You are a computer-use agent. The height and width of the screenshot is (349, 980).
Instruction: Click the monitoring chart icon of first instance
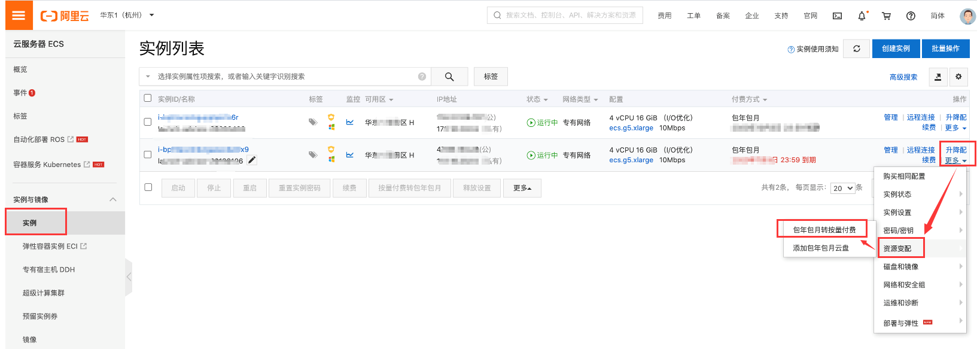[x=350, y=122]
